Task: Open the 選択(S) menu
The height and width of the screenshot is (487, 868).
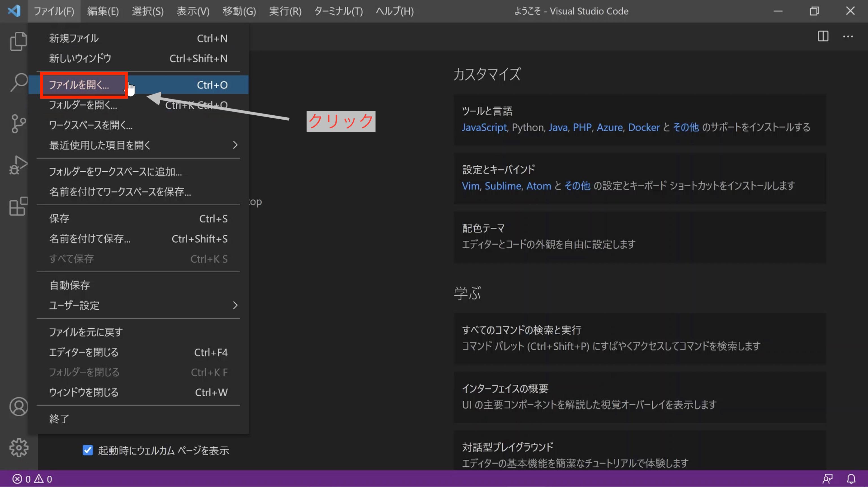Action: click(147, 11)
